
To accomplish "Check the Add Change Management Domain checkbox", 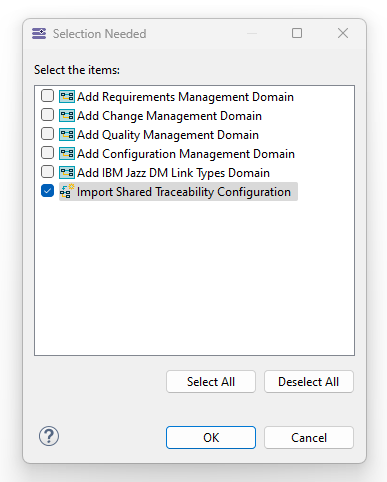I will click(47, 115).
